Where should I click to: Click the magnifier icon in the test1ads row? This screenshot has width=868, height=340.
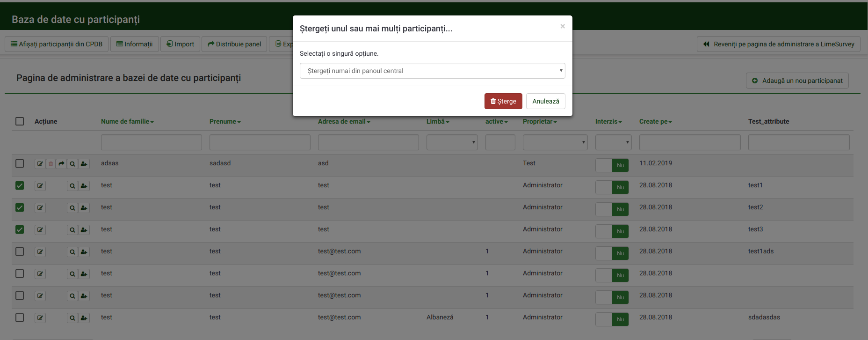pyautogui.click(x=72, y=252)
